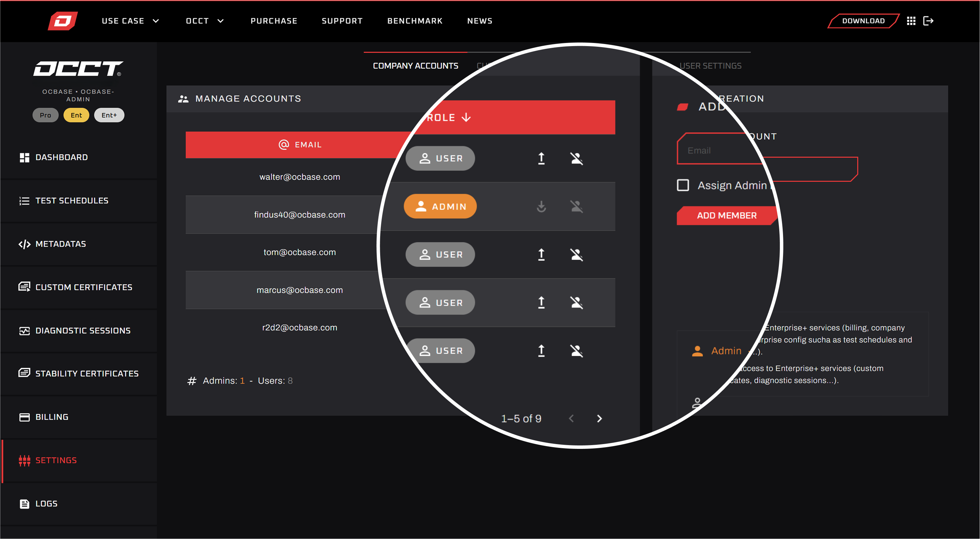
Task: Click the Add Member button
Action: tap(726, 215)
